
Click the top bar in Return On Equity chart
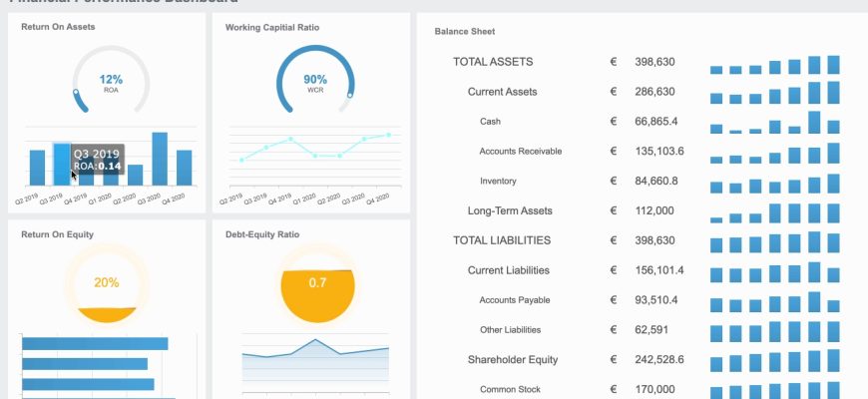95,344
